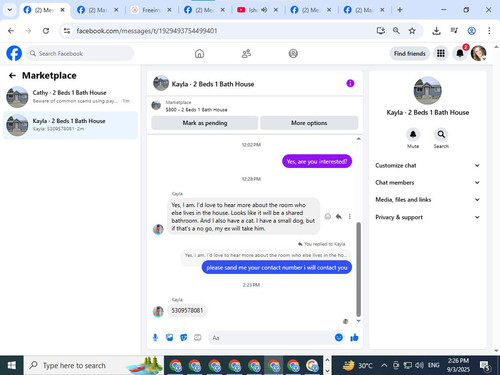Image resolution: width=500 pixels, height=375 pixels.
Task: Open the notifications bell in Facebook header
Action: [460, 53]
